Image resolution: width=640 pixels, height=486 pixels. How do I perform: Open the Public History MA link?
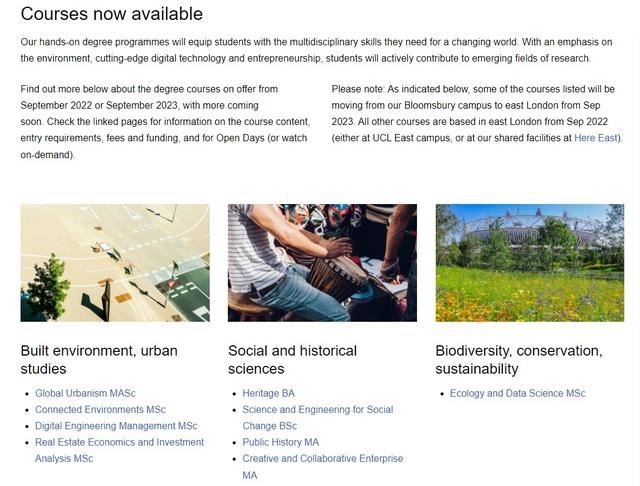pos(280,442)
